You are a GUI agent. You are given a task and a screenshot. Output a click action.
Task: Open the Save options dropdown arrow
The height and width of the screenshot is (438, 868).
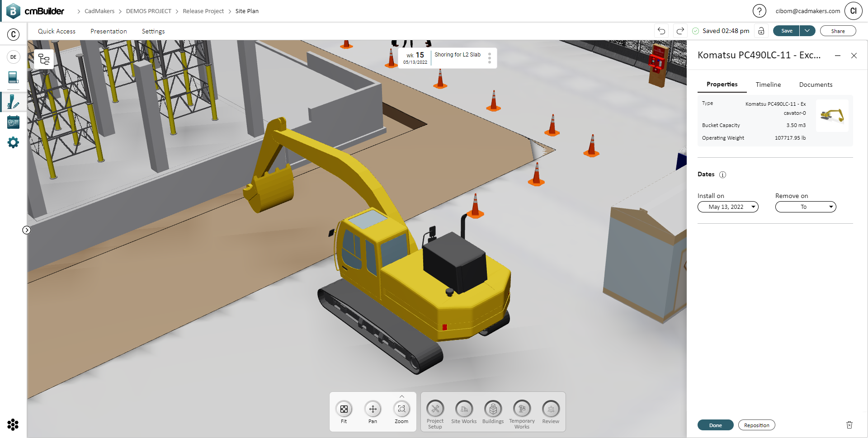(x=807, y=31)
